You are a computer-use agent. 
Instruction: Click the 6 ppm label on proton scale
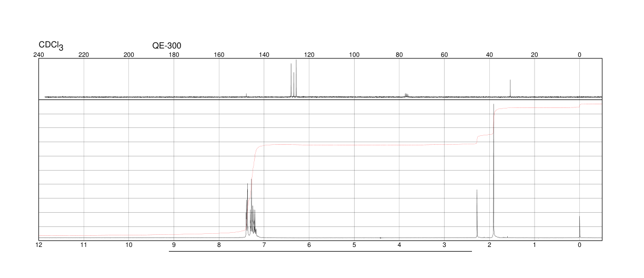tap(309, 245)
